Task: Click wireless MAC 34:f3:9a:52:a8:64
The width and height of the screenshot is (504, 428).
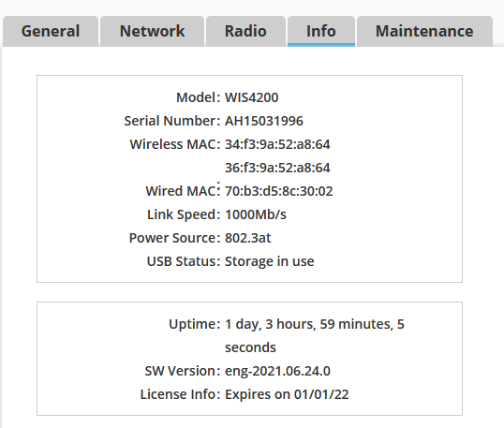Action: click(277, 144)
